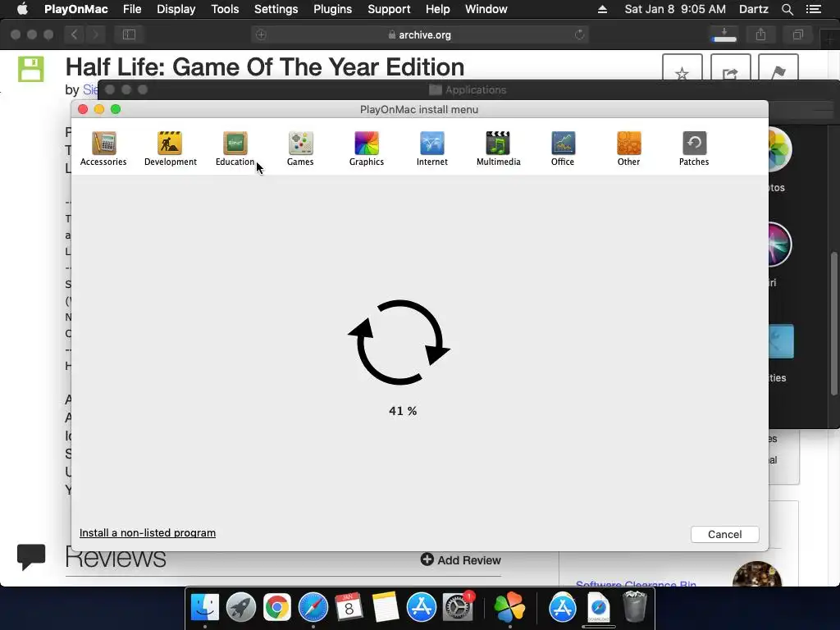This screenshot has height=630, width=840.
Task: Open PlayOnMac clover icon in Dock
Action: click(509, 608)
